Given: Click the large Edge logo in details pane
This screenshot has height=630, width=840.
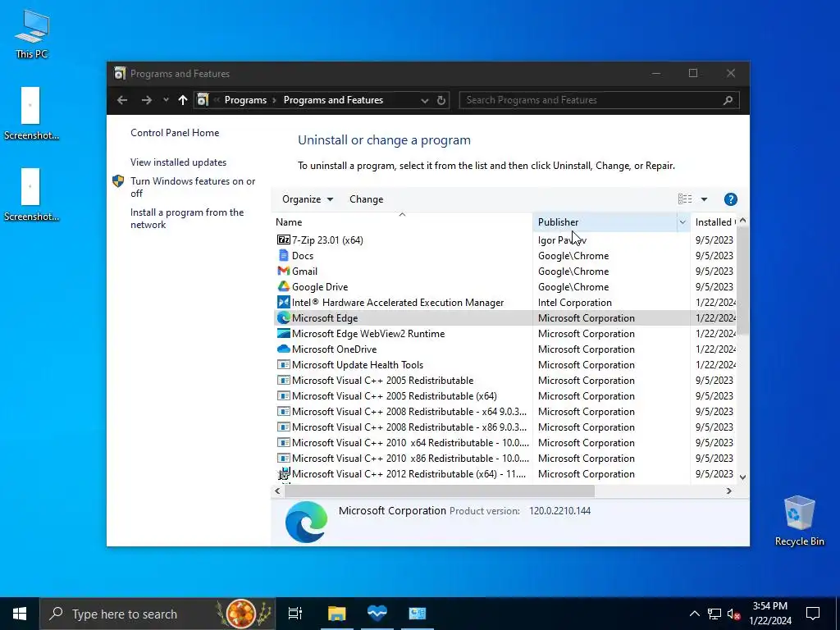Looking at the screenshot, I should [x=306, y=521].
